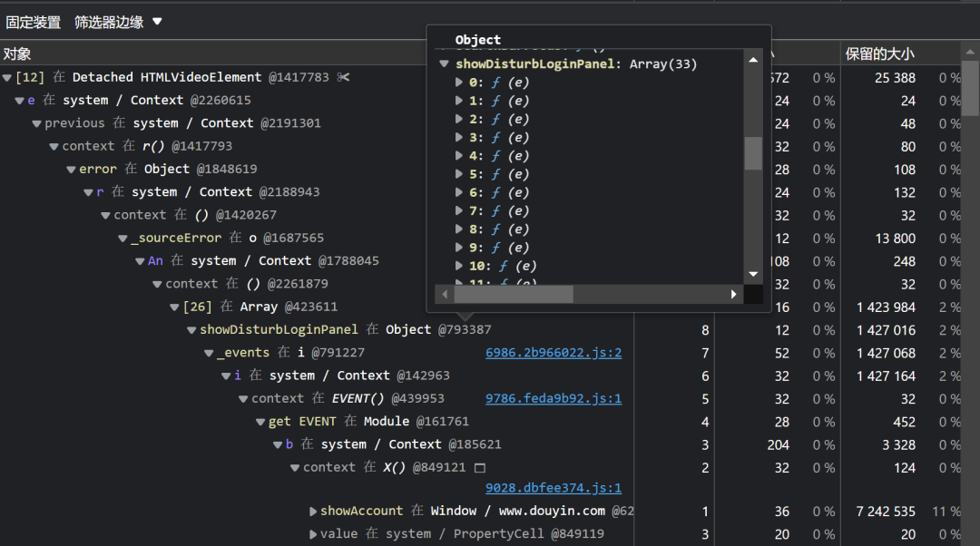Collapse the [12] Detached HTMLVideoElement row
Screen dimensions: 980x546
7,77
